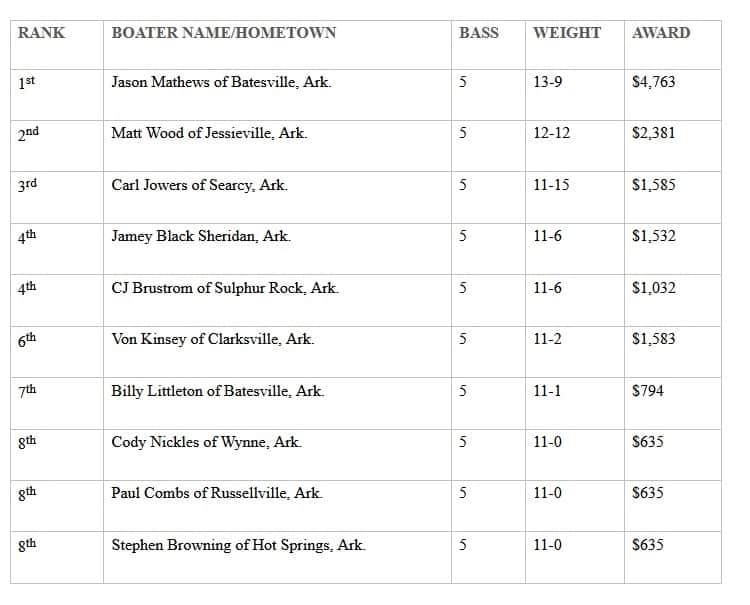Click Von Kinsey of Clarksville row

pos(213,339)
